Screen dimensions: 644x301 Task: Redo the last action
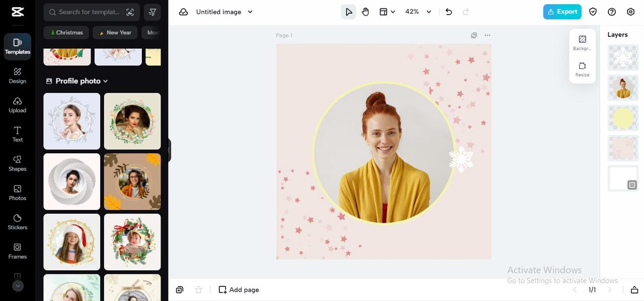(465, 12)
